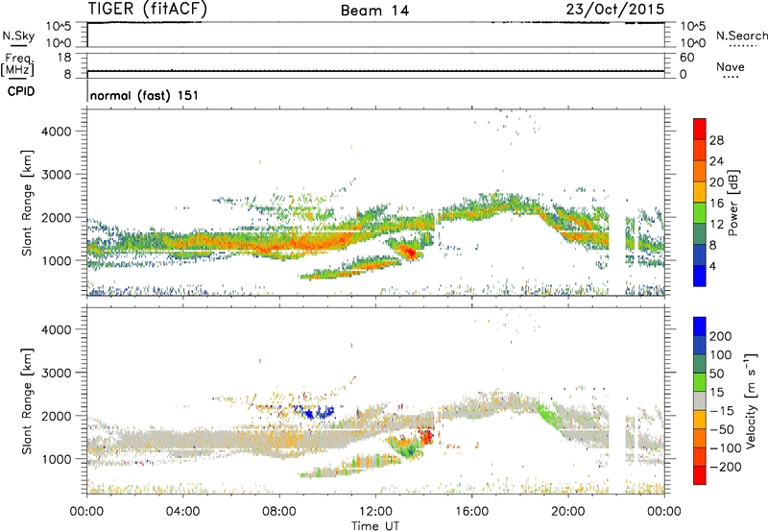Click the '04:00' time axis tick label

pos(182,512)
